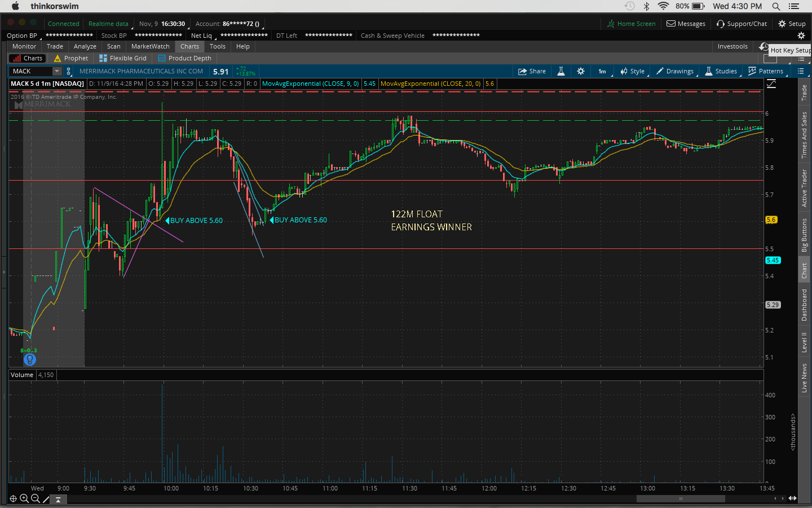Viewport: 812px width, 508px height.
Task: Select the line drawing tool below chart
Action: tap(46, 499)
